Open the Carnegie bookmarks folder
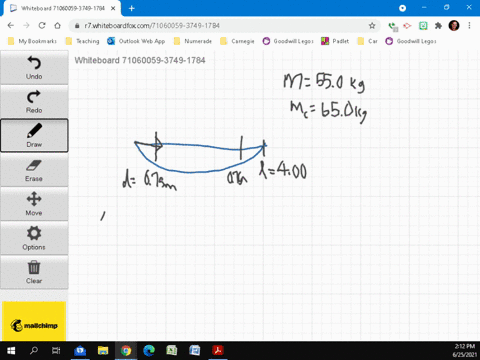The width and height of the screenshot is (480, 360). pos(237,41)
